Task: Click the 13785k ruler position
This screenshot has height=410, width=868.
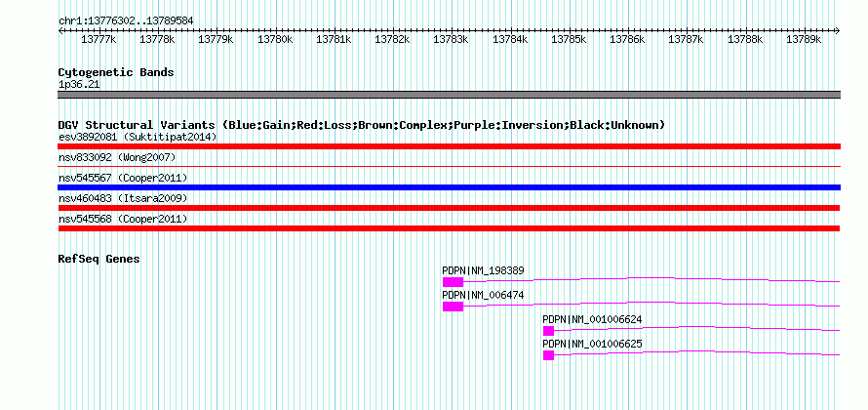Action: [569, 39]
